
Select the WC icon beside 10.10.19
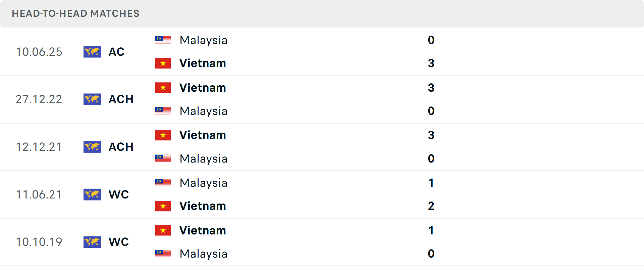tap(92, 242)
